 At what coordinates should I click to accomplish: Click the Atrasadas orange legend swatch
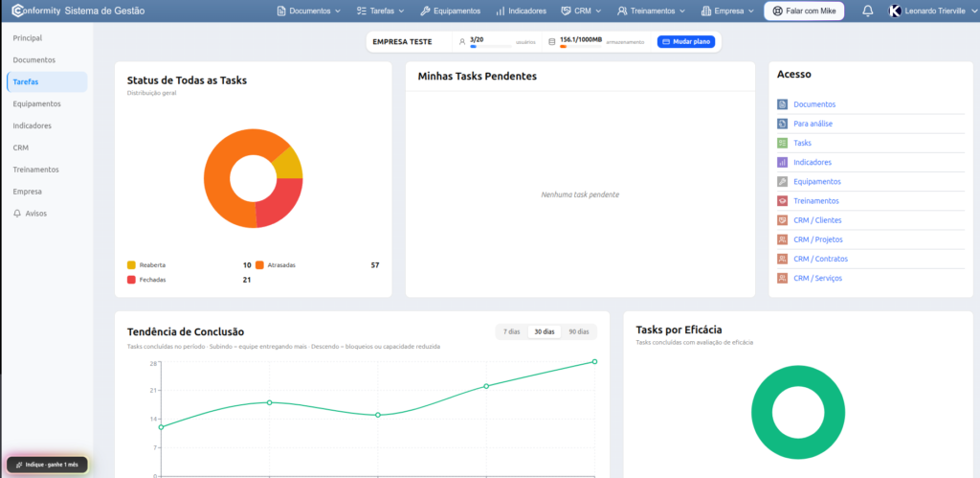point(259,265)
